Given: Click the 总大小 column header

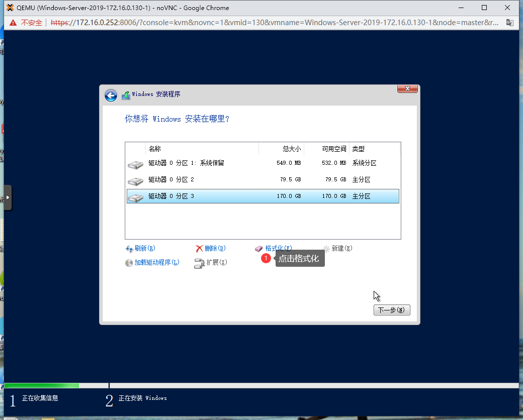Looking at the screenshot, I should (282, 149).
